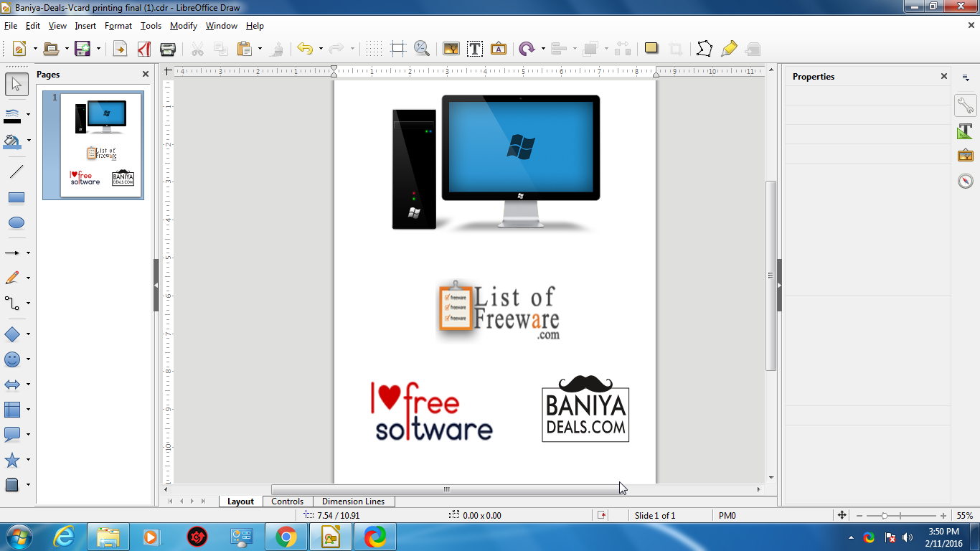This screenshot has height=551, width=980.
Task: Pick the Symbol Shapes smiley tool
Action: [x=12, y=359]
